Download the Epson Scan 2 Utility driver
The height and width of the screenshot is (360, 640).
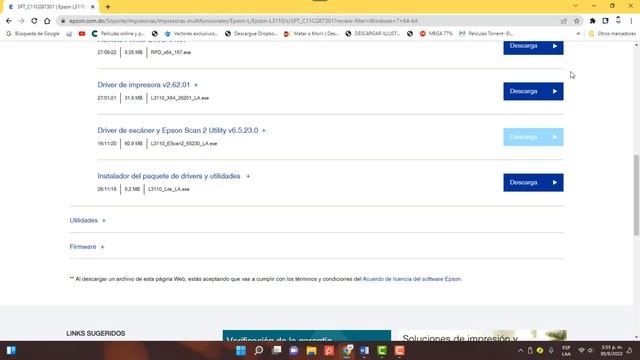click(533, 137)
